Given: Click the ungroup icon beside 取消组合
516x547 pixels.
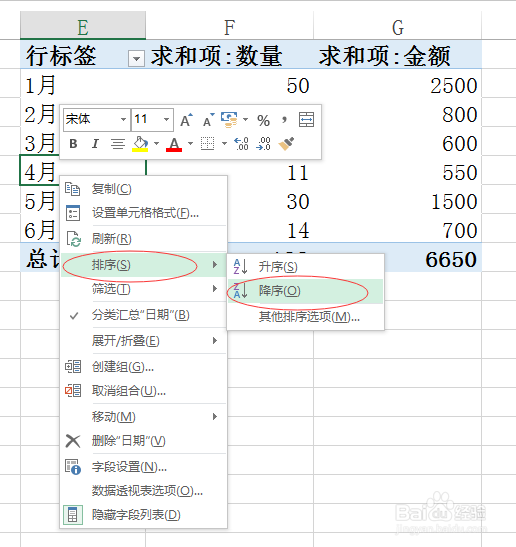Looking at the screenshot, I should 73,391.
